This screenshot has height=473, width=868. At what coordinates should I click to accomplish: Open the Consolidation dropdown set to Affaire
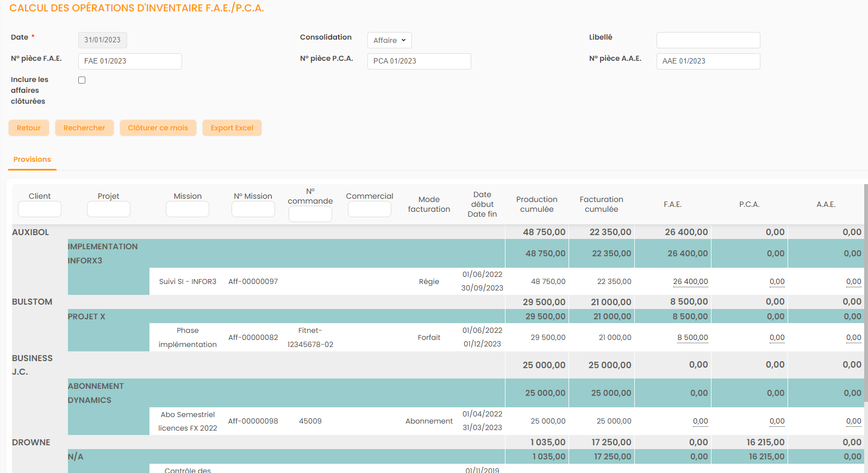click(x=389, y=40)
